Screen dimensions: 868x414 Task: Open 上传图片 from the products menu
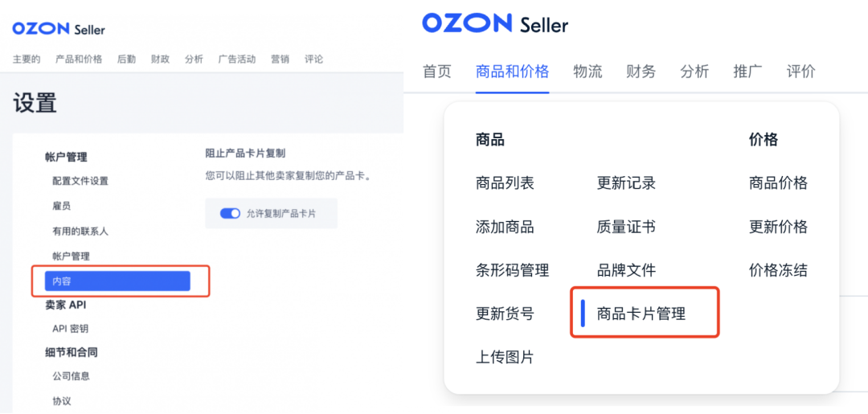point(505,357)
